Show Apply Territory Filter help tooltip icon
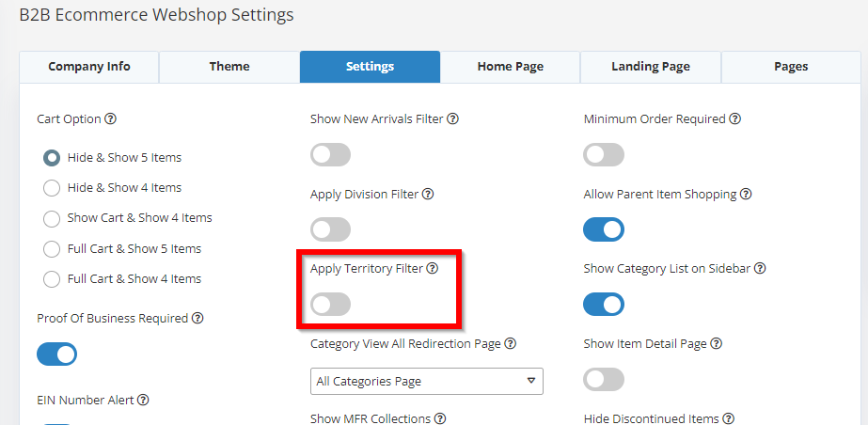This screenshot has height=425, width=868. (433, 268)
